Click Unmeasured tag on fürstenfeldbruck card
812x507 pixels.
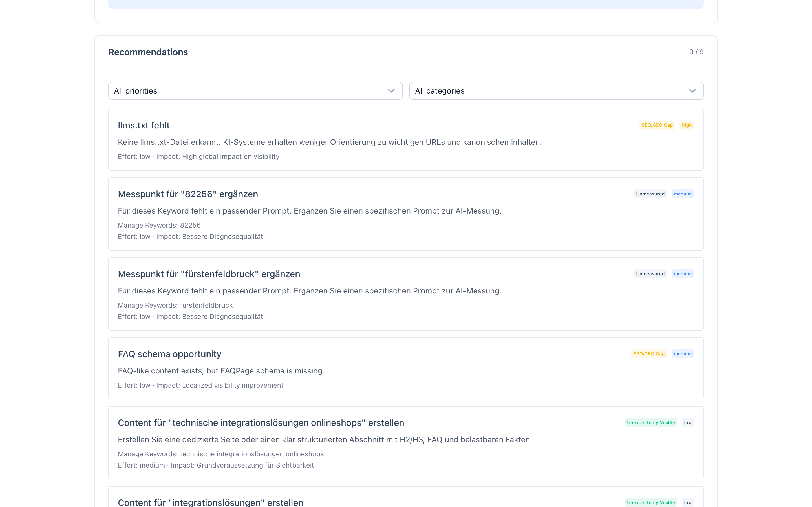[650, 274]
